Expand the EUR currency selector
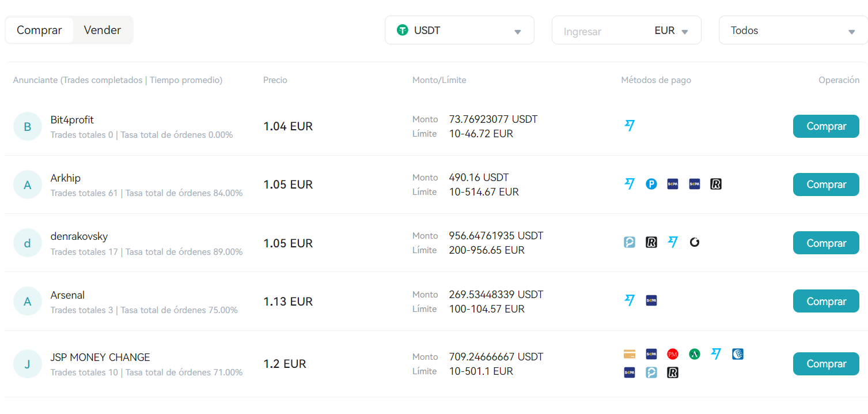 click(x=672, y=31)
